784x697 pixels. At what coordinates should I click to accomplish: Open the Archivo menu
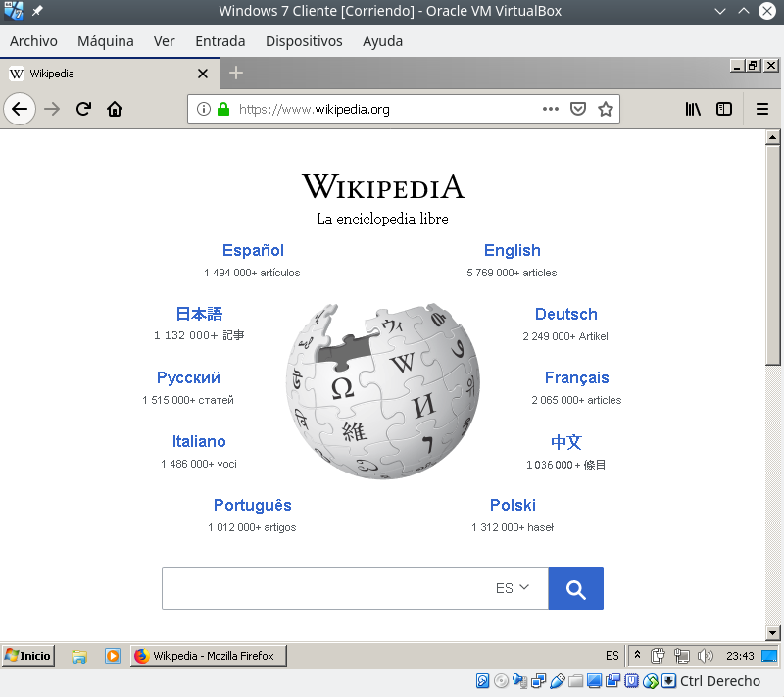click(33, 41)
